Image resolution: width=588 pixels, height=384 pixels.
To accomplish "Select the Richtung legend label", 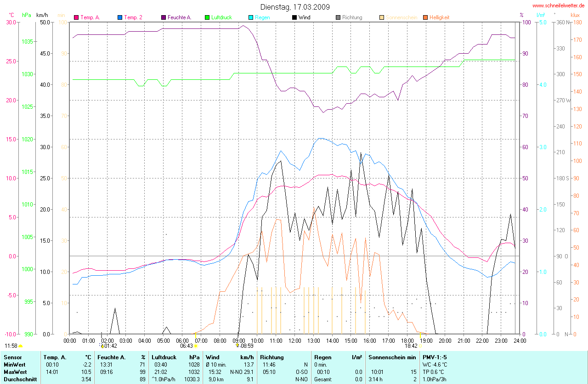I will [352, 17].
